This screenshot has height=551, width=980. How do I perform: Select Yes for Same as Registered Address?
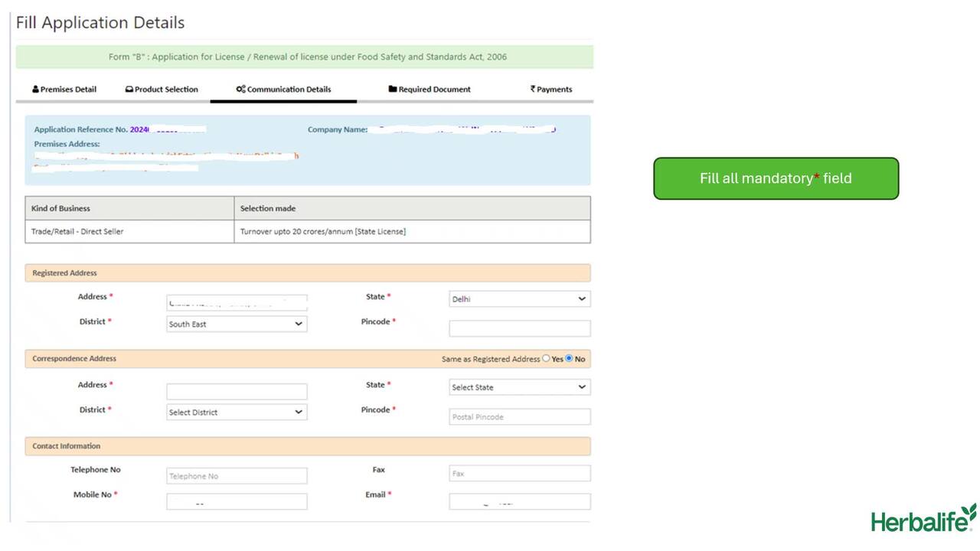pos(546,358)
